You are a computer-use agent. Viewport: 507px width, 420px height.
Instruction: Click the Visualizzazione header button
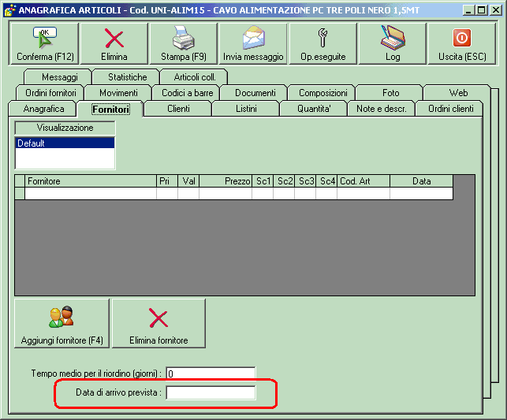[x=65, y=128]
